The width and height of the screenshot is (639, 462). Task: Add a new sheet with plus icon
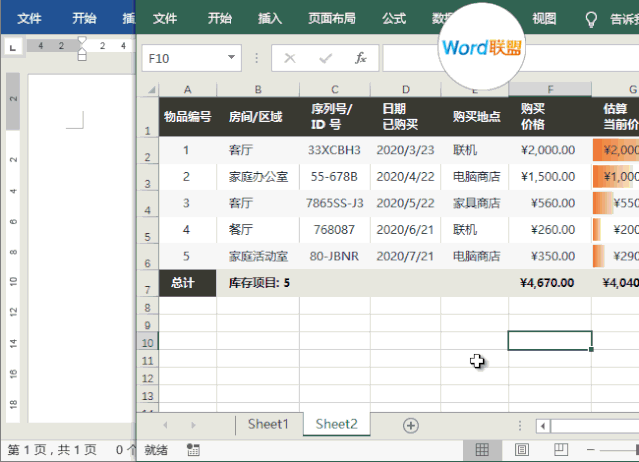(x=410, y=425)
